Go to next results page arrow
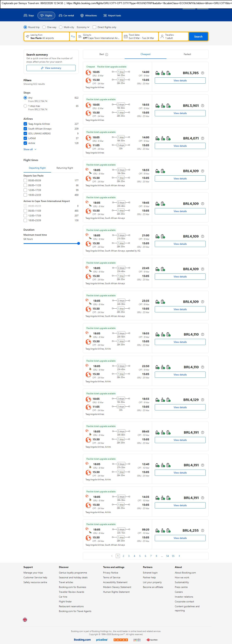This screenshot has width=232, height=644. tap(179, 556)
